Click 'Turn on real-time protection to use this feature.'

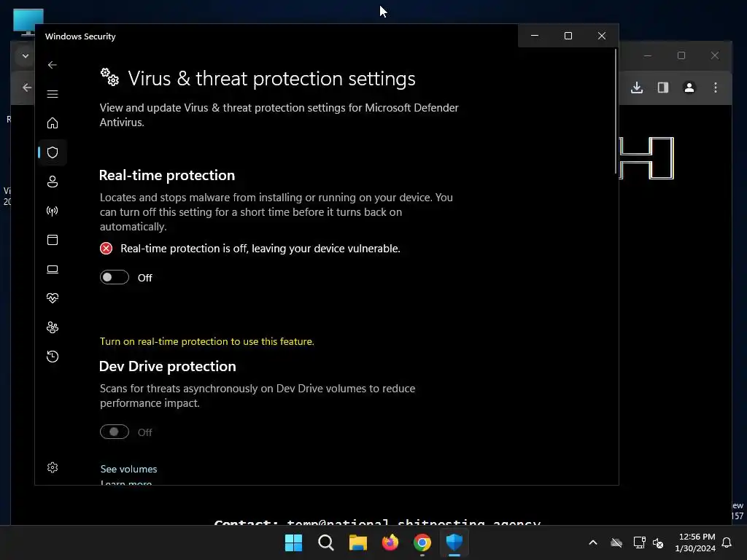(x=206, y=341)
